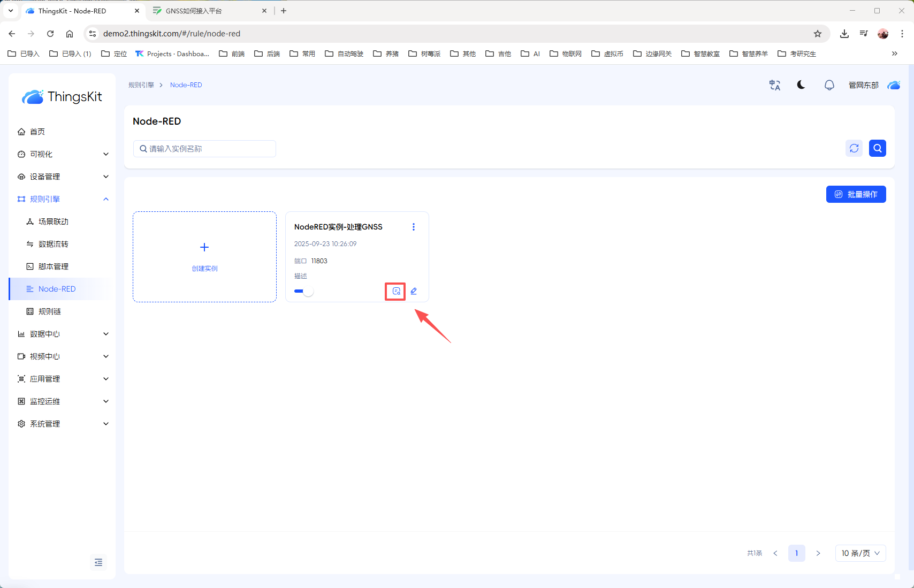Toggle the NodeRED instance enable switch

point(303,291)
